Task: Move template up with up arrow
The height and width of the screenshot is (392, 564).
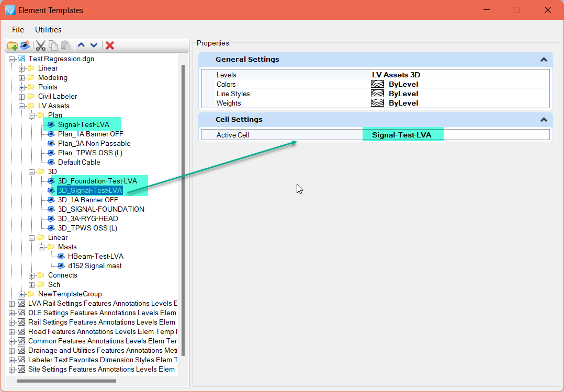Action: click(81, 45)
